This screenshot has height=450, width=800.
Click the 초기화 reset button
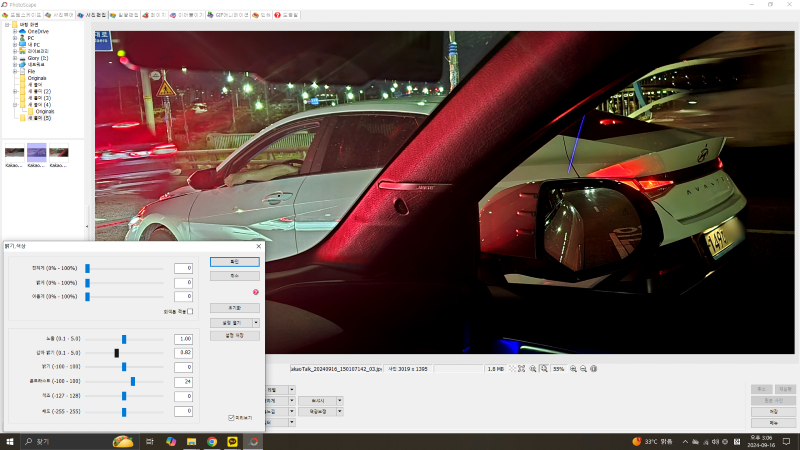coord(234,308)
